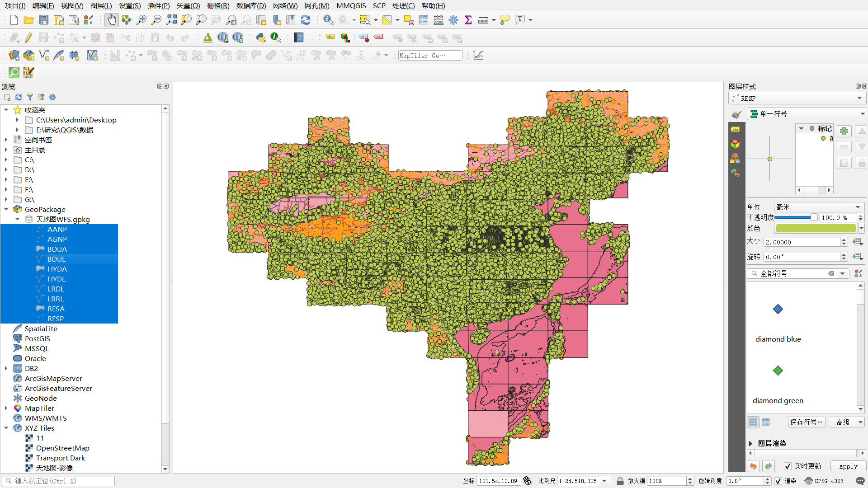This screenshot has height=488, width=868.
Task: Click the statistical summary sigma icon
Action: tap(468, 20)
